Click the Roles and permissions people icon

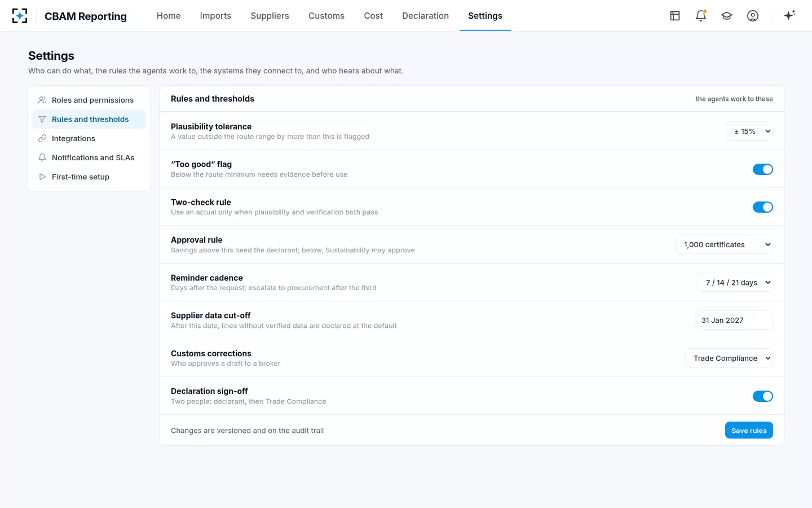point(42,100)
